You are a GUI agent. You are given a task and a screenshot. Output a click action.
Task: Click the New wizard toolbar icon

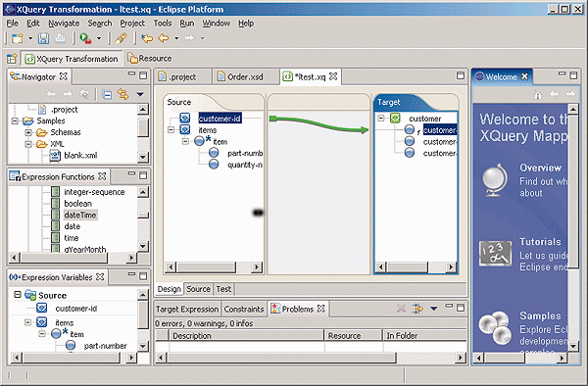tap(18, 38)
